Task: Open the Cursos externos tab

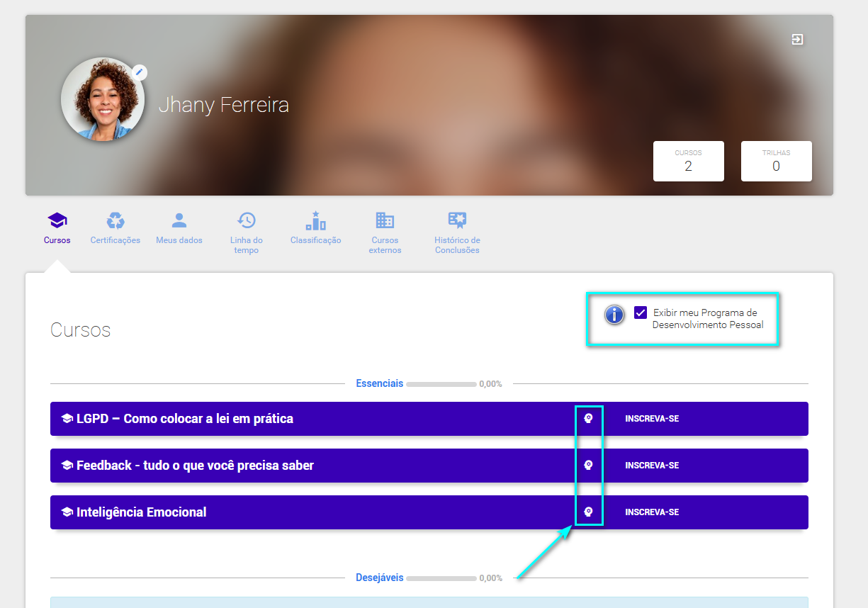Action: click(385, 233)
